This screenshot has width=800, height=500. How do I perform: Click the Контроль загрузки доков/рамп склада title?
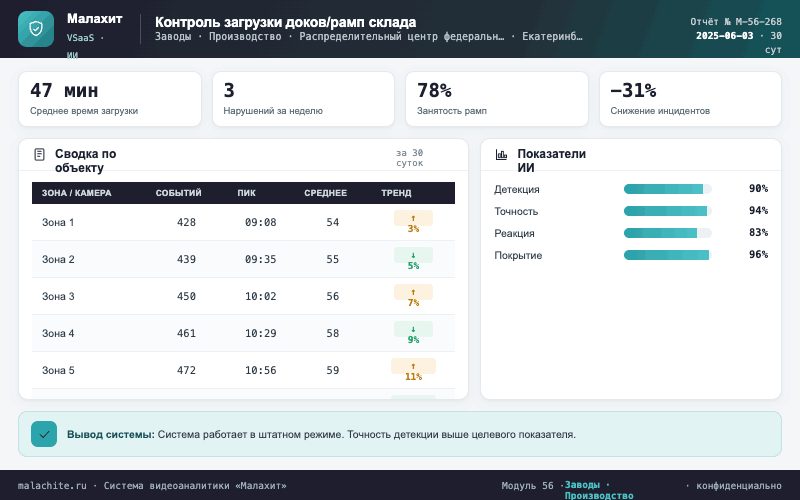[286, 22]
